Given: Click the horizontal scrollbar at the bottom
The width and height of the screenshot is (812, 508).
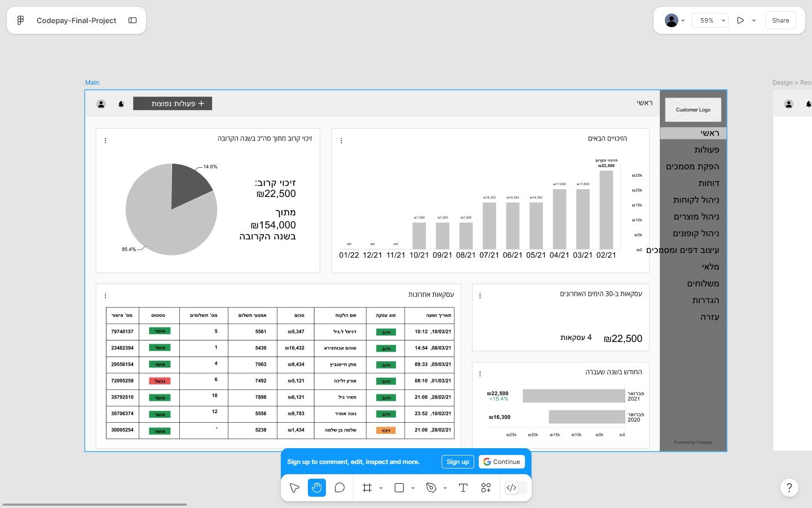Looking at the screenshot, I should (95, 505).
